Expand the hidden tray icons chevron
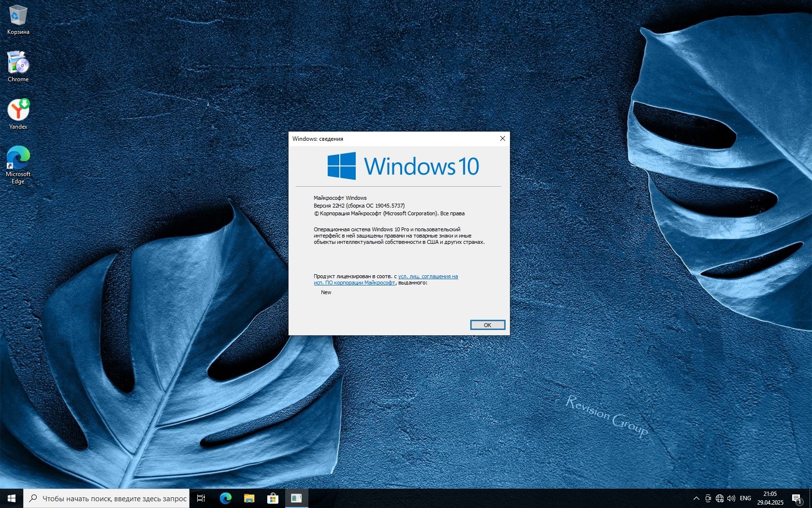This screenshot has width=812, height=508. click(x=696, y=498)
